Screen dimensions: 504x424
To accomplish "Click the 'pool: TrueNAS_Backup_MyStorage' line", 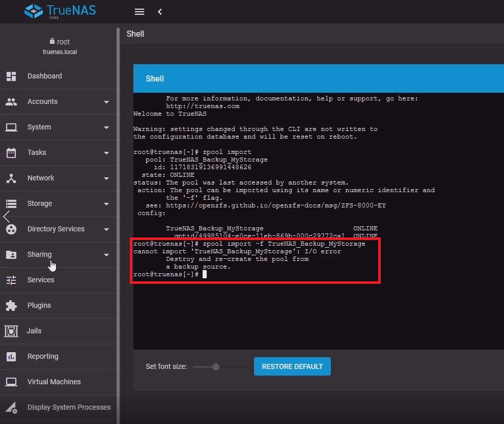I will click(x=206, y=160).
